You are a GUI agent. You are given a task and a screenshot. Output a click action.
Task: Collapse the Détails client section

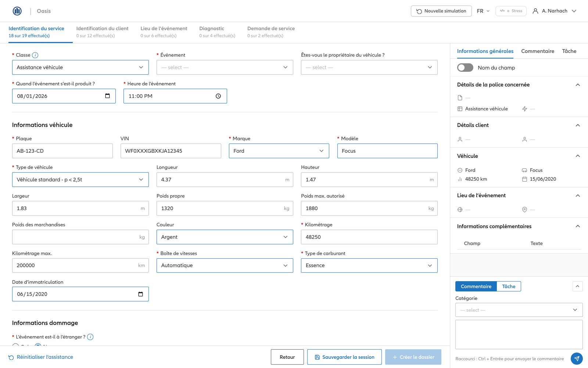click(x=578, y=125)
